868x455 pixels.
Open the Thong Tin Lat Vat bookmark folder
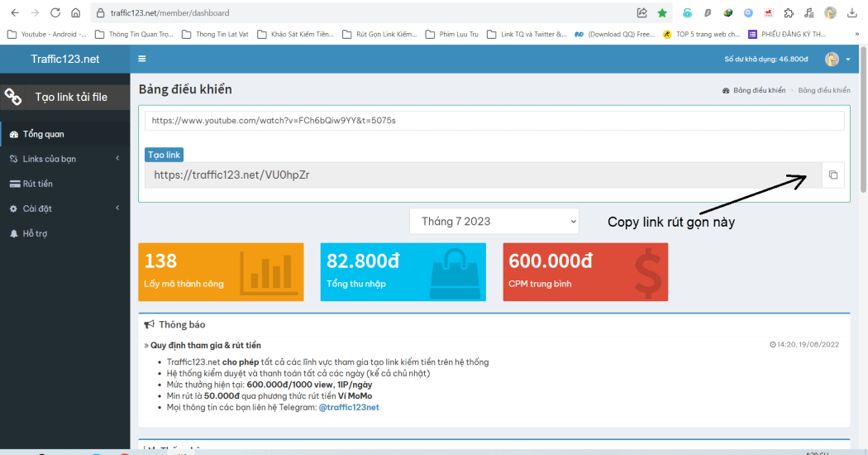coord(215,35)
